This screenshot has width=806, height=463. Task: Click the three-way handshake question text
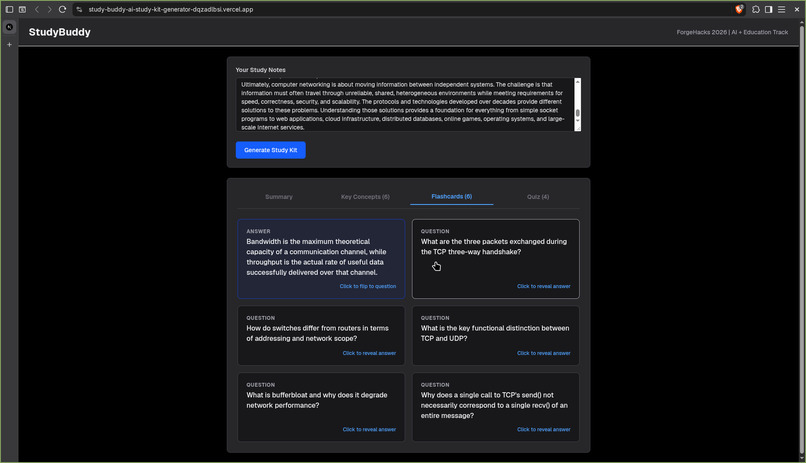493,247
